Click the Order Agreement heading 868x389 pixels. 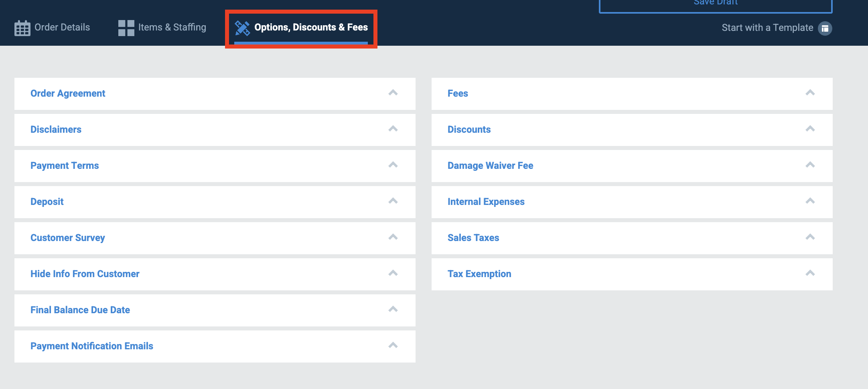(x=68, y=93)
